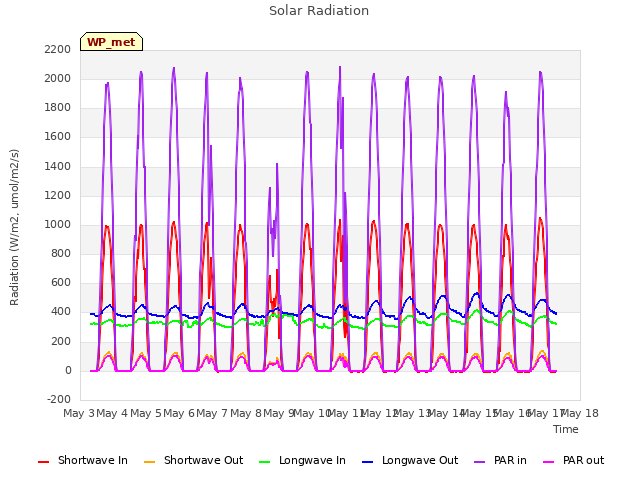Click the 0 y-axis tick label
Viewport: 640px width, 480px height.
[x=68, y=371]
